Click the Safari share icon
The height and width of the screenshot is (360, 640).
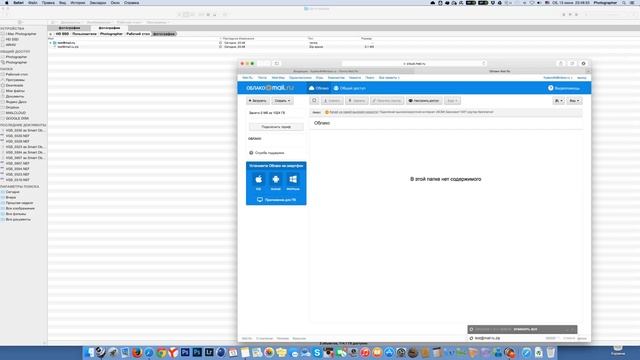click(x=561, y=64)
